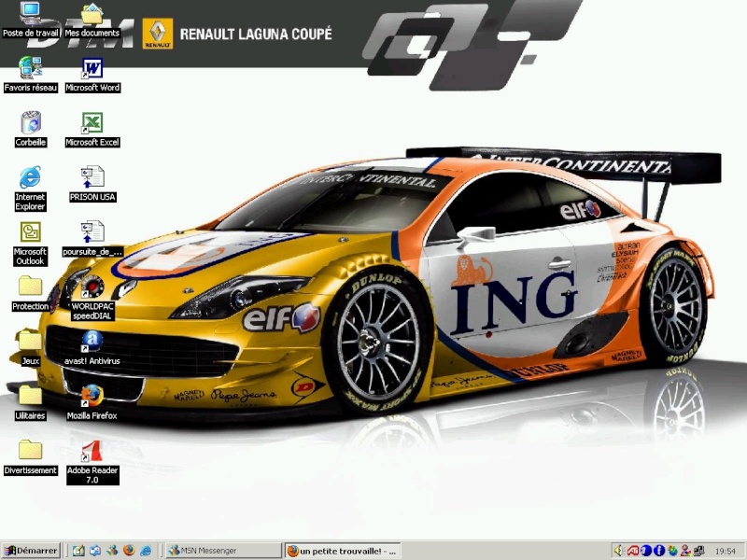Open the avast! 'a' tray icon
This screenshot has height=560, width=747.
tap(646, 551)
